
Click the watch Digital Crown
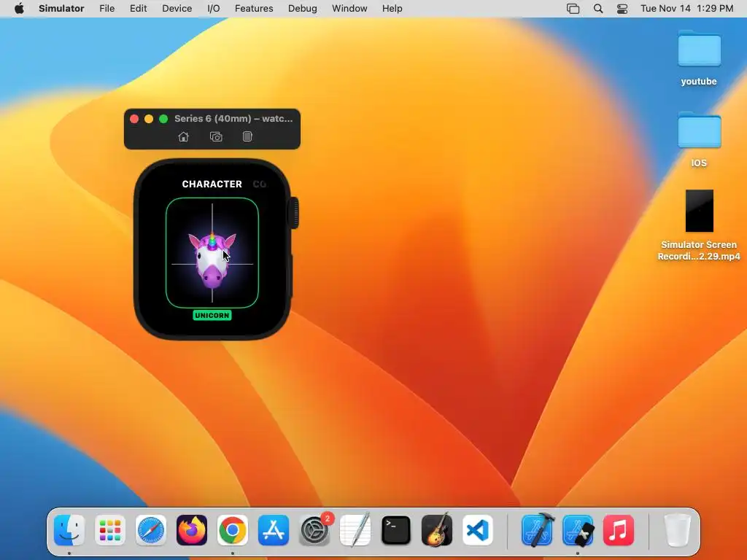[295, 213]
